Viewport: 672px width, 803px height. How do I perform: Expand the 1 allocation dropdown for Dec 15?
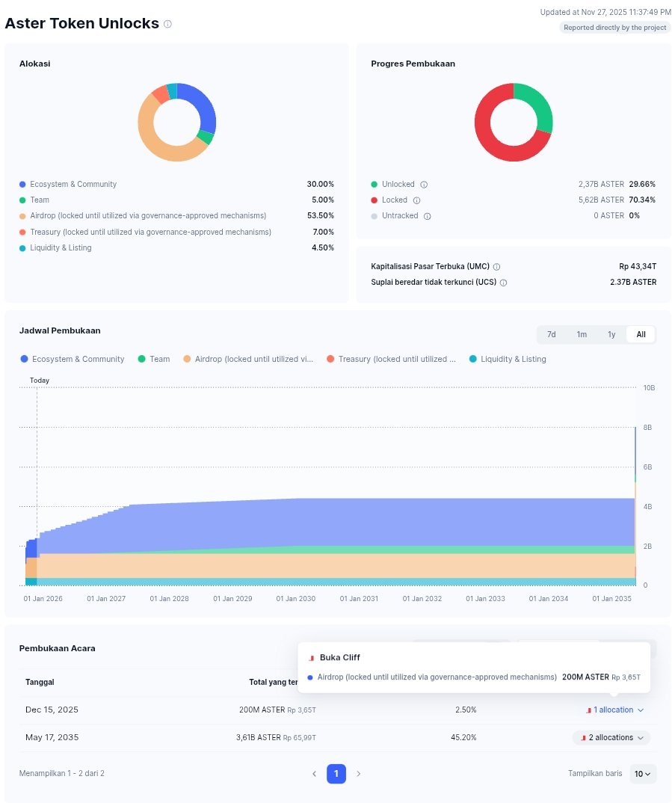[614, 710]
